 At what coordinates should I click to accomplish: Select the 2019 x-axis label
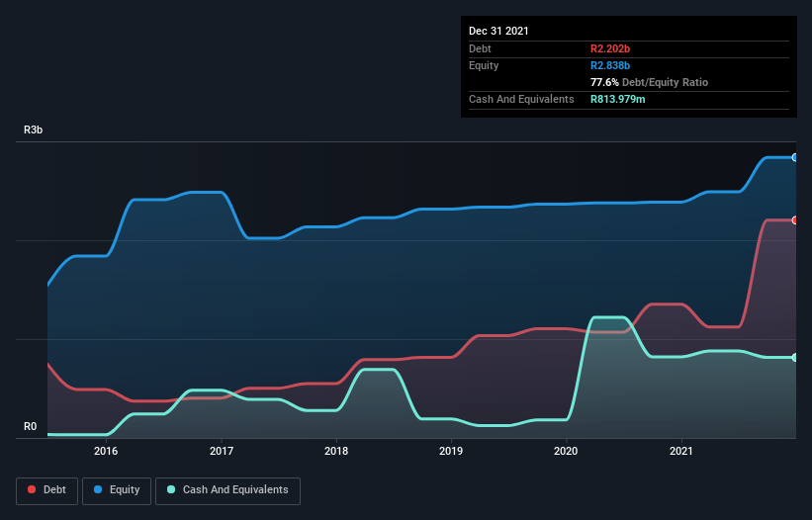tap(451, 451)
